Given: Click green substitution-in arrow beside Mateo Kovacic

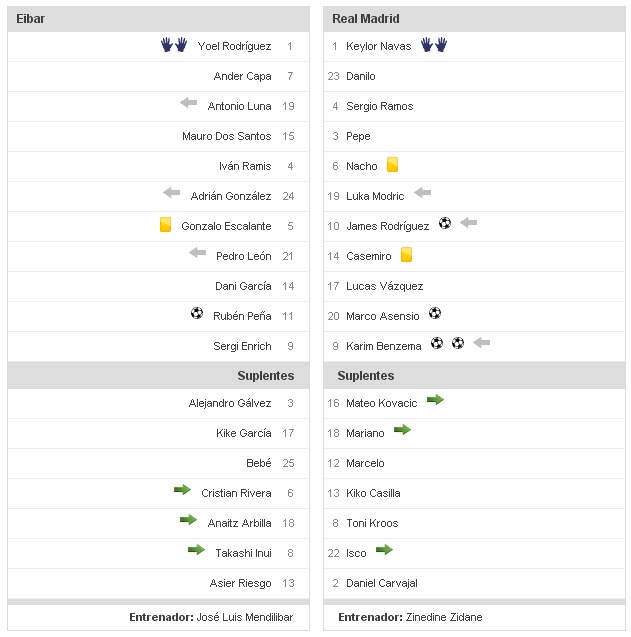Looking at the screenshot, I should [x=435, y=400].
